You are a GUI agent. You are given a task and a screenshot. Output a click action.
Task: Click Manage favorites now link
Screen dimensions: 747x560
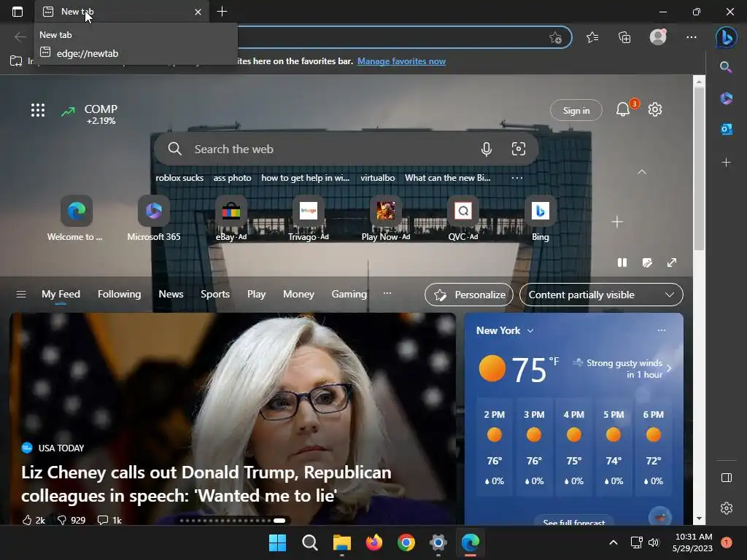pyautogui.click(x=401, y=61)
